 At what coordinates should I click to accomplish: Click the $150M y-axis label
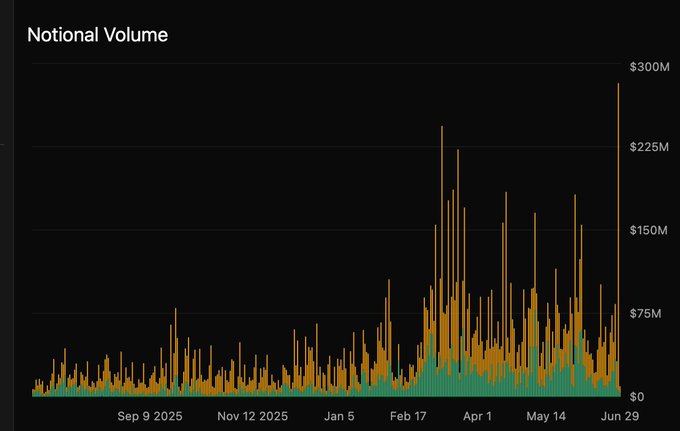pyautogui.click(x=649, y=230)
